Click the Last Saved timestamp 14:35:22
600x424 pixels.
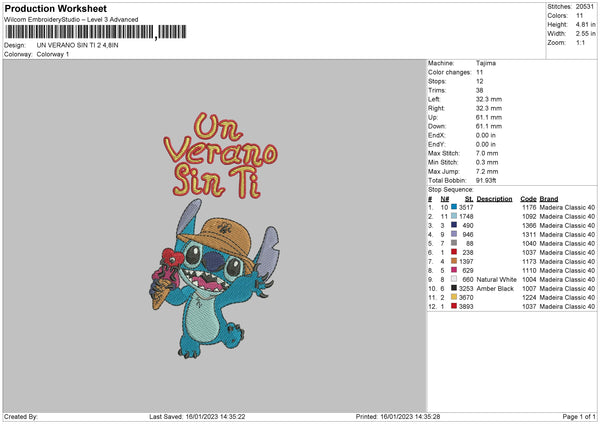[232, 416]
